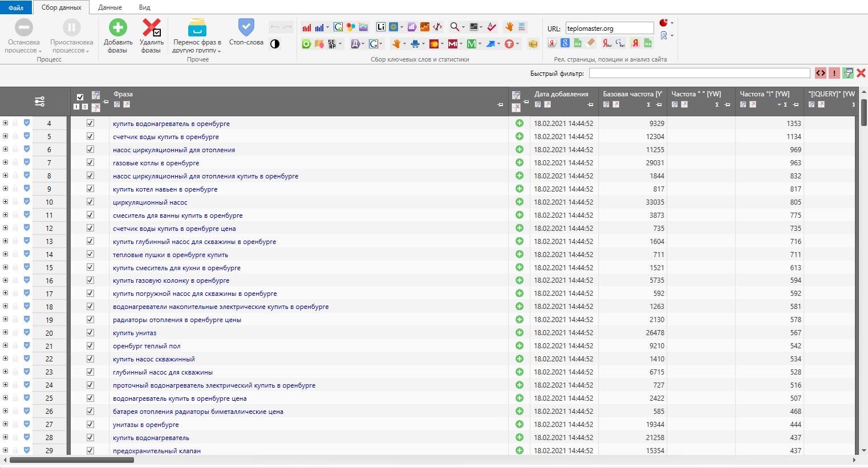868x468 pixels.
Task: Click the Удалить фразы red cross icon
Action: click(151, 27)
